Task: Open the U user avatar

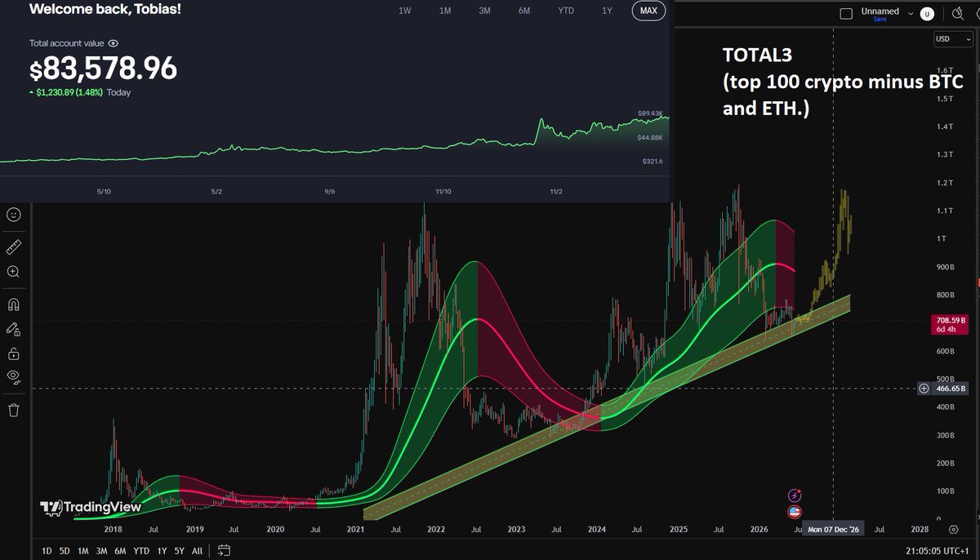Action: coord(927,13)
